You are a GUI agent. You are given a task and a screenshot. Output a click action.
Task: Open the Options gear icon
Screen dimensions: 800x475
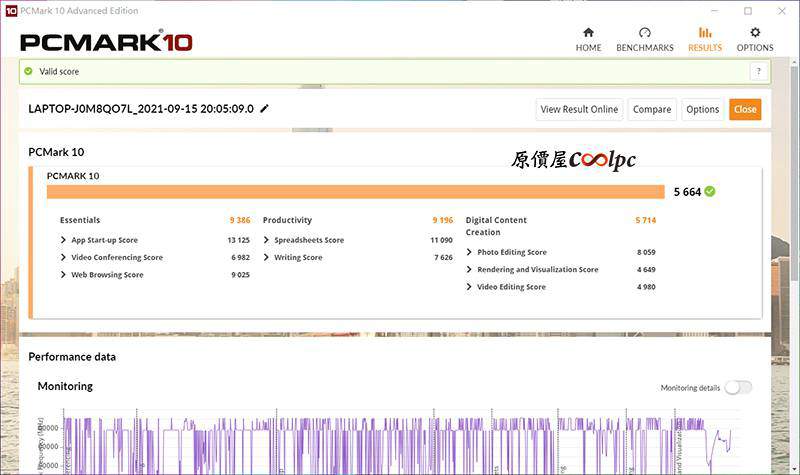[x=755, y=33]
